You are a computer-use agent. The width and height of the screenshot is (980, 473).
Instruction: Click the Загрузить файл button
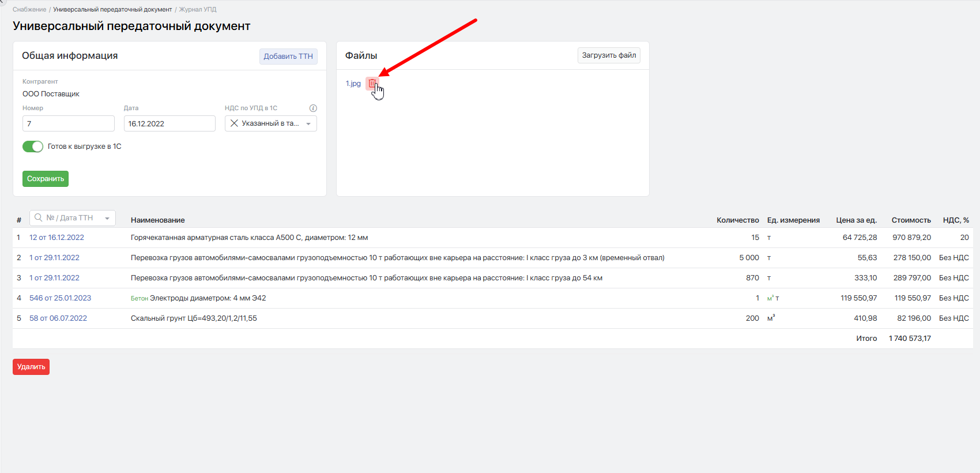coord(609,55)
